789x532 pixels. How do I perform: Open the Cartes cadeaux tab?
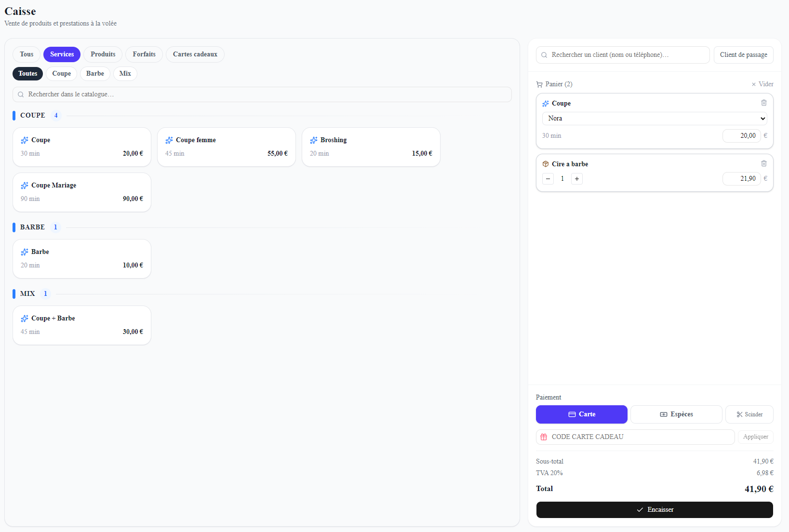click(195, 54)
